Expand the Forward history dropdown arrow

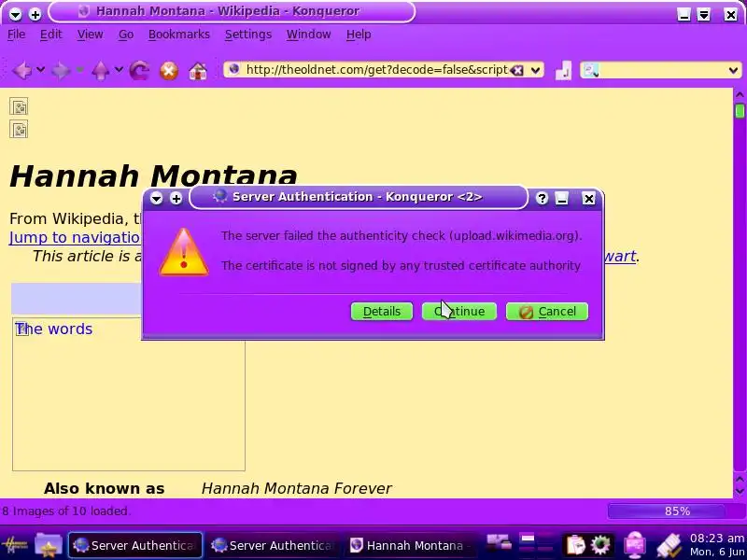(x=79, y=70)
